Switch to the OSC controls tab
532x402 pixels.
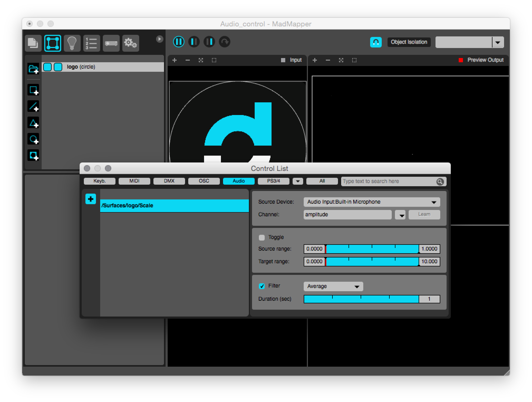(x=204, y=181)
